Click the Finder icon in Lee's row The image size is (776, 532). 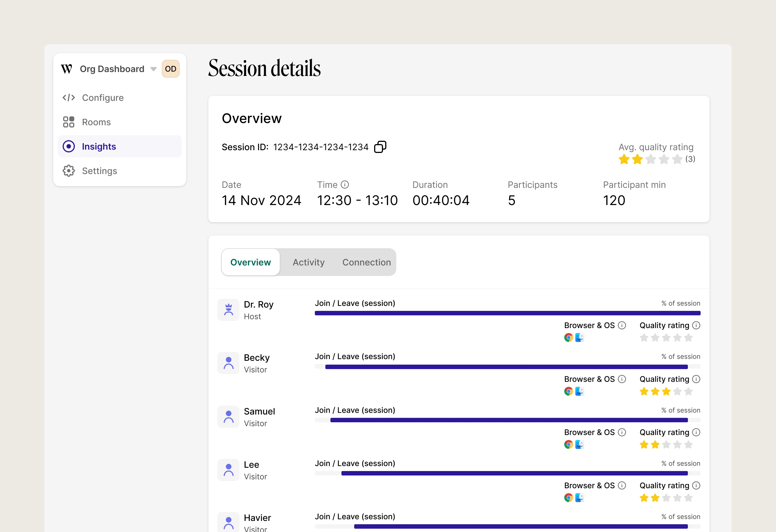point(580,498)
